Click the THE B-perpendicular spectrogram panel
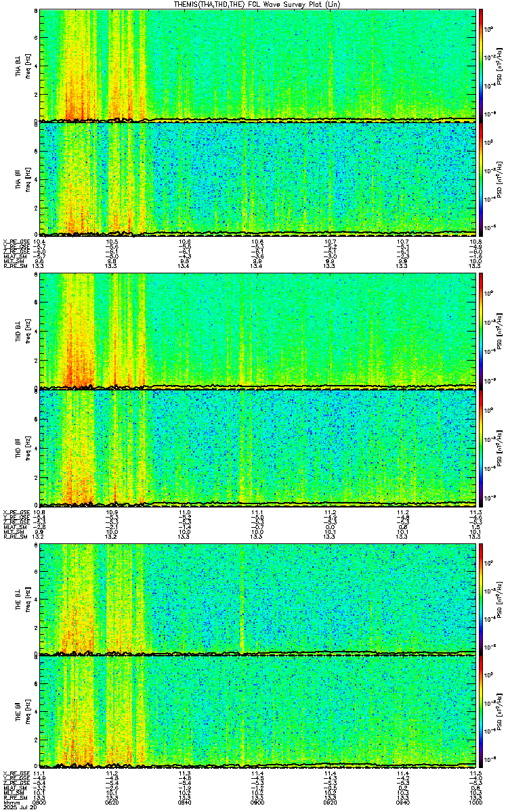Screen dimensions: 508x812 258,600
